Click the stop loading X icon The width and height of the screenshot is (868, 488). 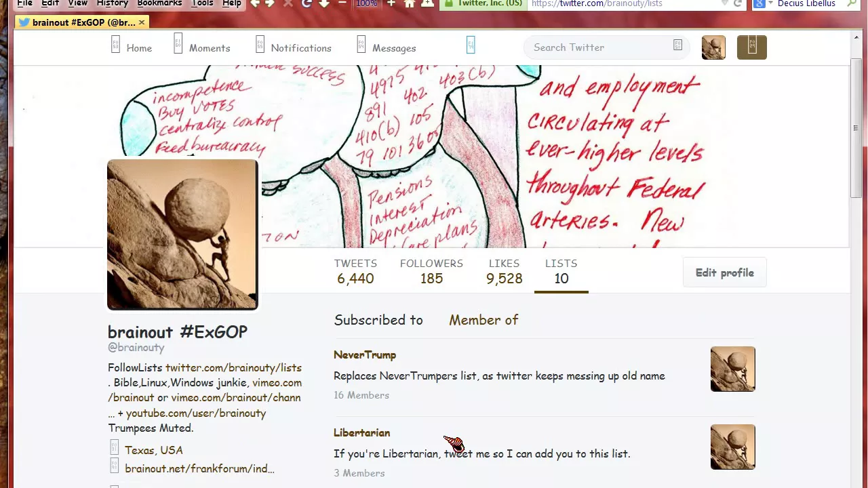(x=288, y=3)
